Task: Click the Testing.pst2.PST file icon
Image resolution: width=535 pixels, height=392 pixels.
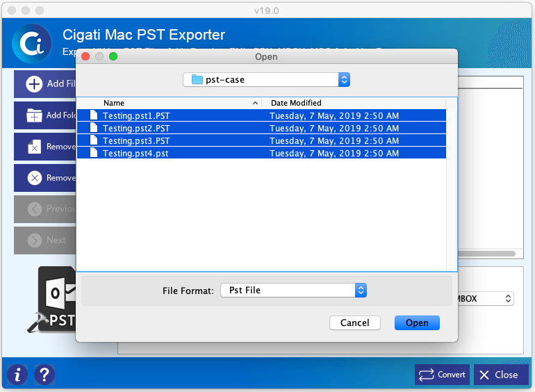Action: click(94, 128)
